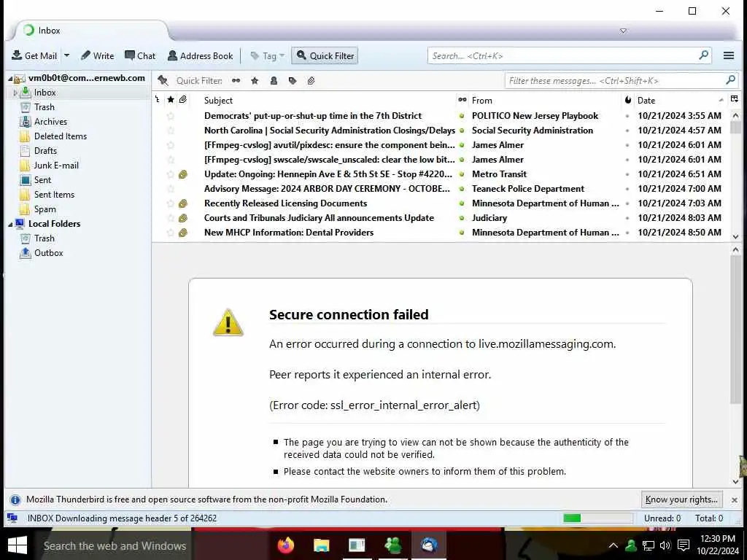Click the thread column header icon
747x560 pixels.
[x=158, y=100]
